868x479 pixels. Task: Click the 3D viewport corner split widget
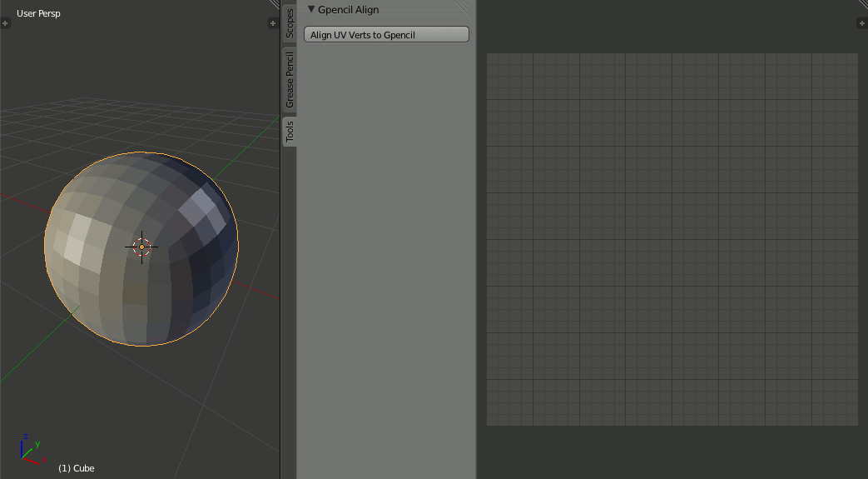point(275,4)
